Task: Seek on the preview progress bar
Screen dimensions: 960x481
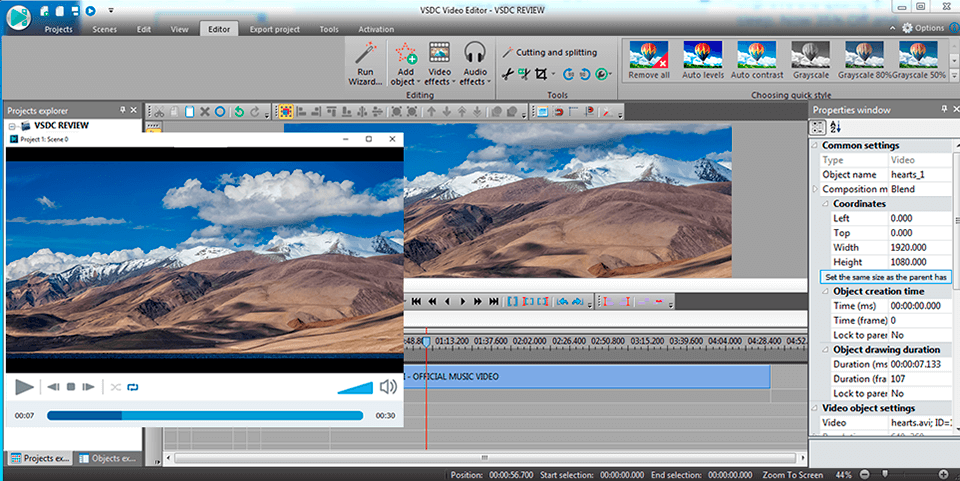Action: pyautogui.click(x=205, y=416)
